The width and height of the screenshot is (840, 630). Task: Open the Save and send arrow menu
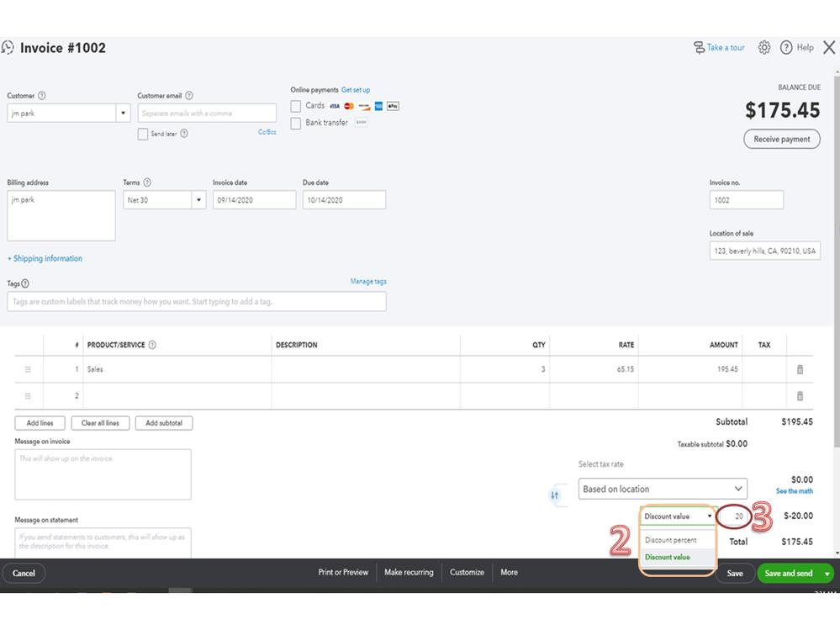[827, 574]
